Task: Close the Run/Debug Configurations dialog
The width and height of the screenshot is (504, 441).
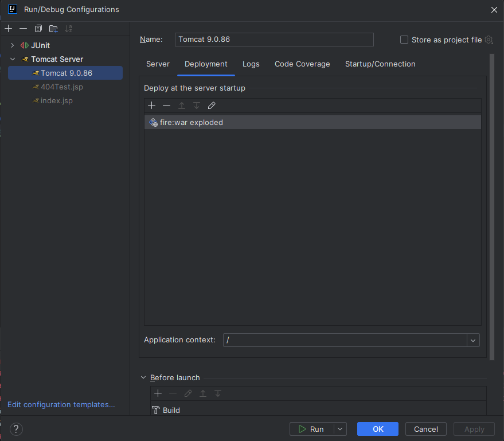Action: 494,10
